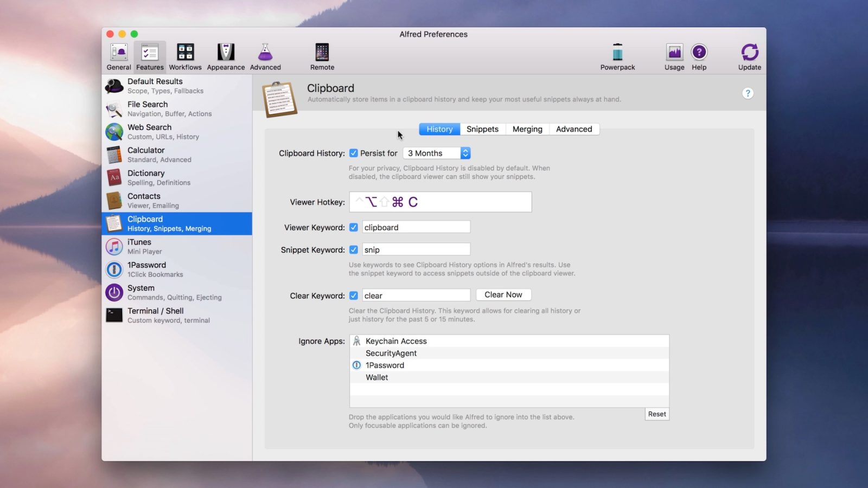Toggle the Snippet Keyword checkbox

(354, 250)
